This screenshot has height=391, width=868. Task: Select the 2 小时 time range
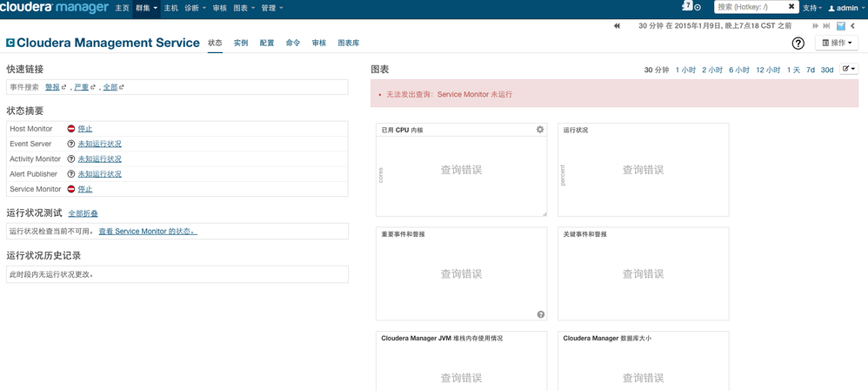click(712, 70)
